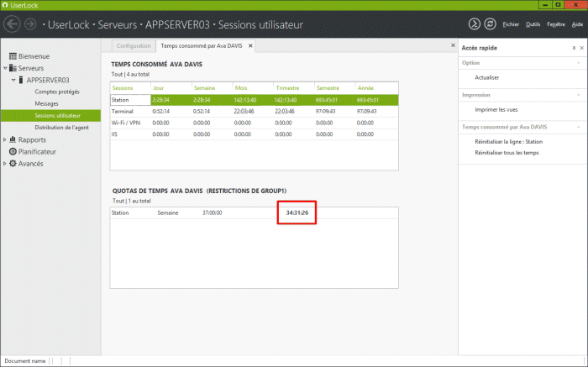This screenshot has height=367, width=588.
Task: Click the Bienvenue table icon
Action: [x=13, y=56]
